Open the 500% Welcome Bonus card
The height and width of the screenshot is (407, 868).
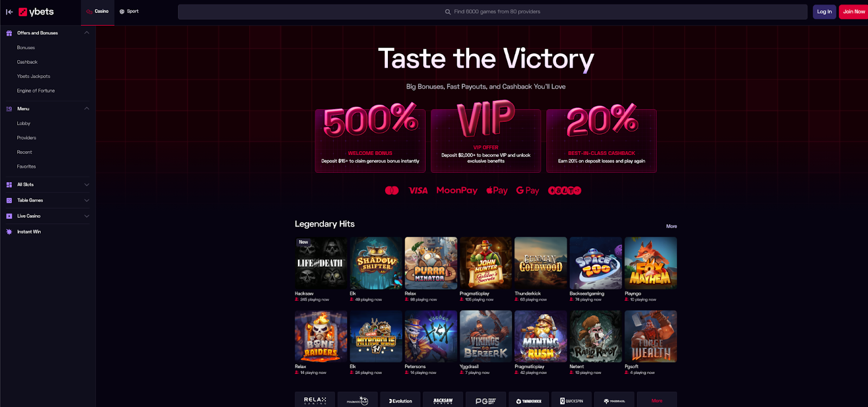(371, 140)
